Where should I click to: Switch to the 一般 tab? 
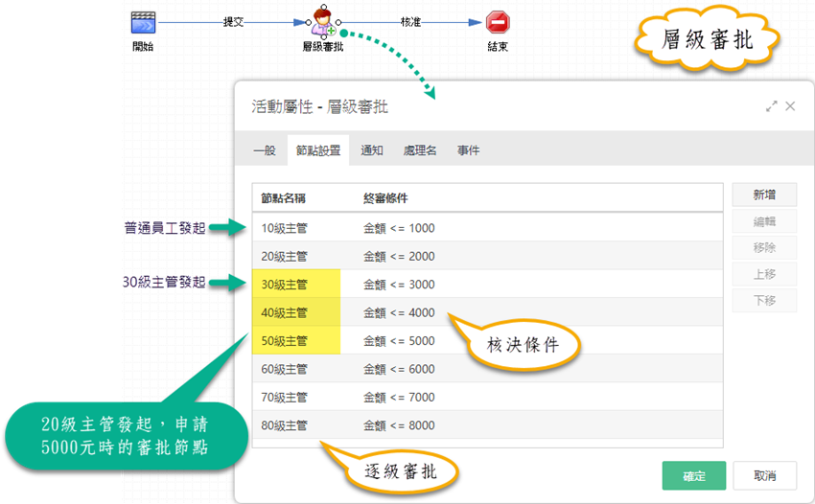[x=265, y=150]
